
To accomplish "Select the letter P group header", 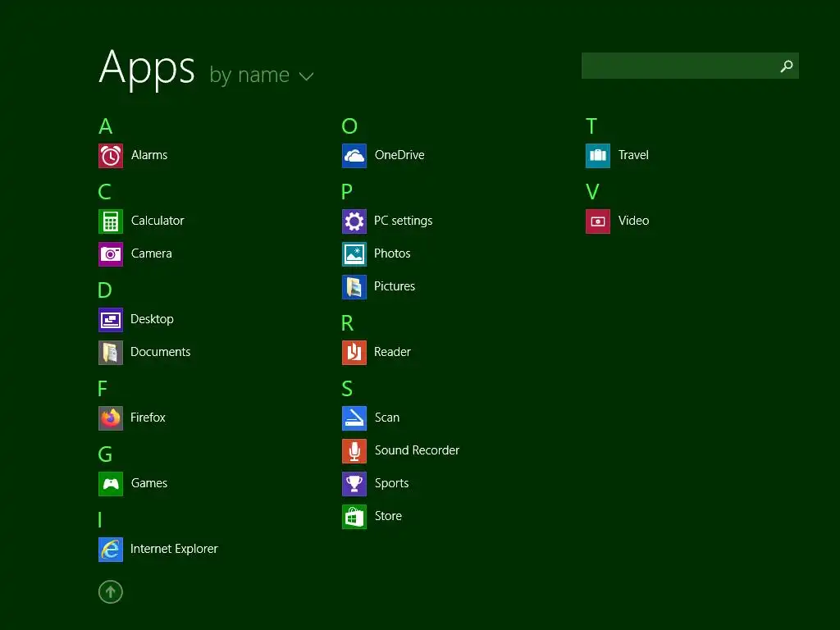I will point(347,192).
